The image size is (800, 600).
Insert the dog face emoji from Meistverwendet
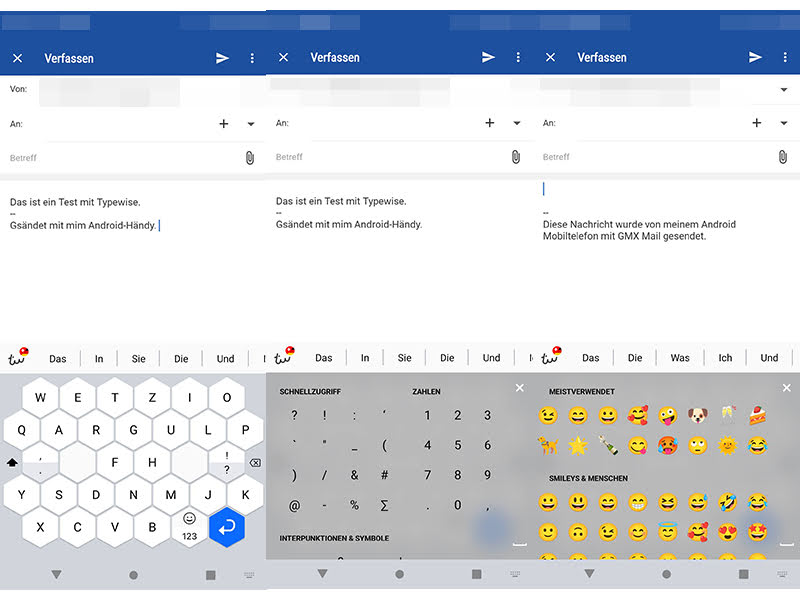tap(697, 416)
